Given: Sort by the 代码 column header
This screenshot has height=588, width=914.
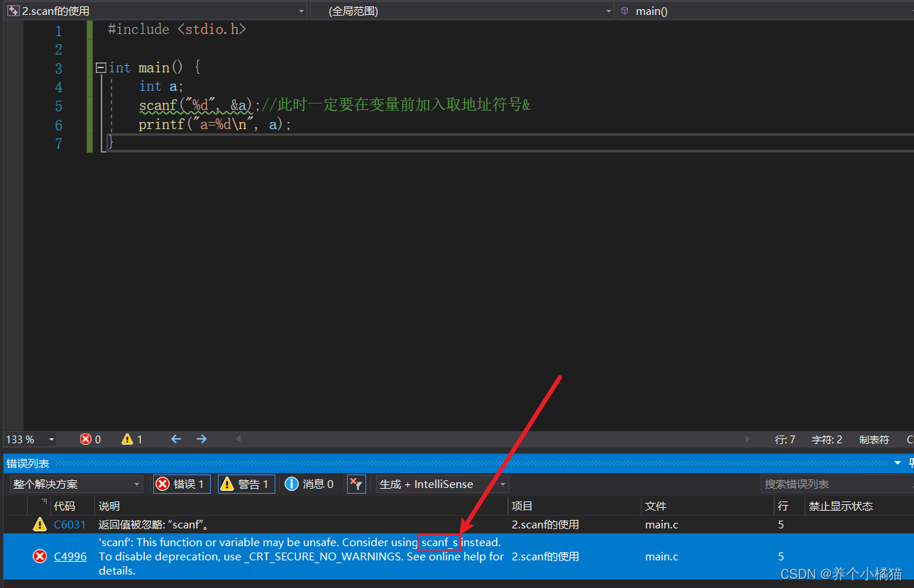Looking at the screenshot, I should pyautogui.click(x=72, y=506).
